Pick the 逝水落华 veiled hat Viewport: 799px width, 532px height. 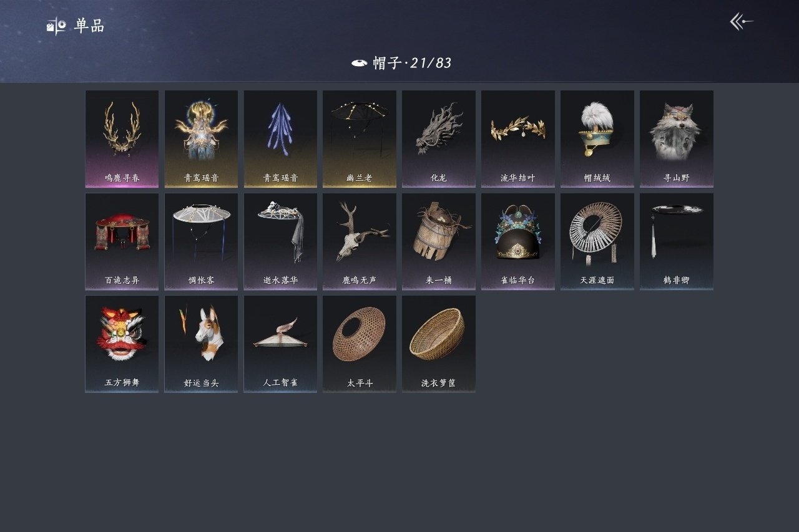(280, 241)
